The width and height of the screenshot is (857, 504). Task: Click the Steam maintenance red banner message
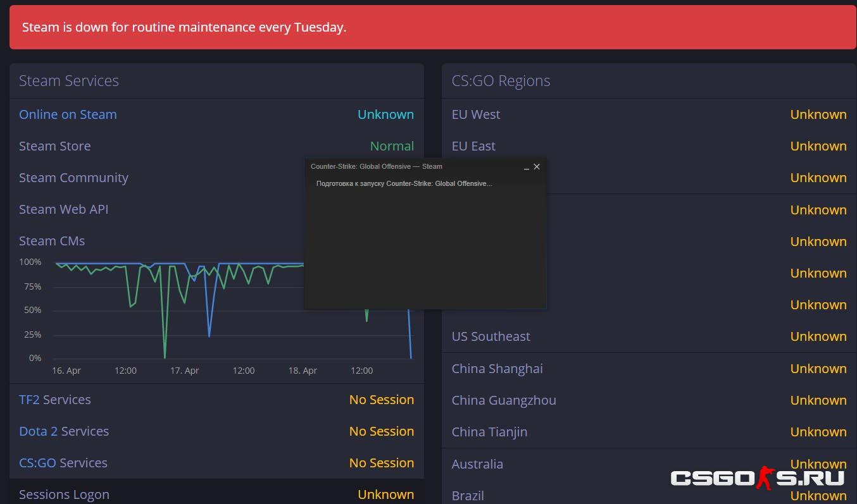tap(184, 27)
